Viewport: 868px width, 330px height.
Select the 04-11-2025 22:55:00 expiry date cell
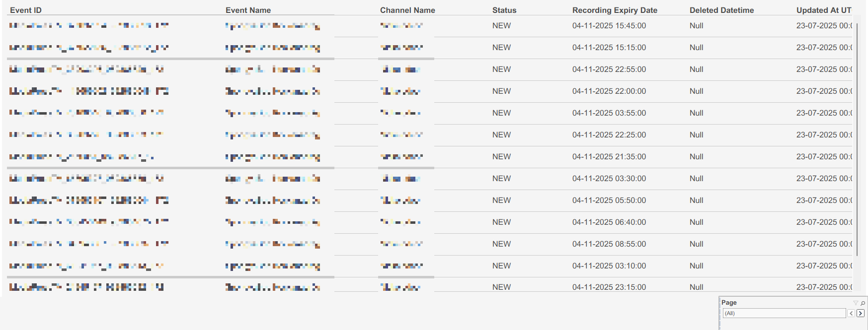pos(609,69)
